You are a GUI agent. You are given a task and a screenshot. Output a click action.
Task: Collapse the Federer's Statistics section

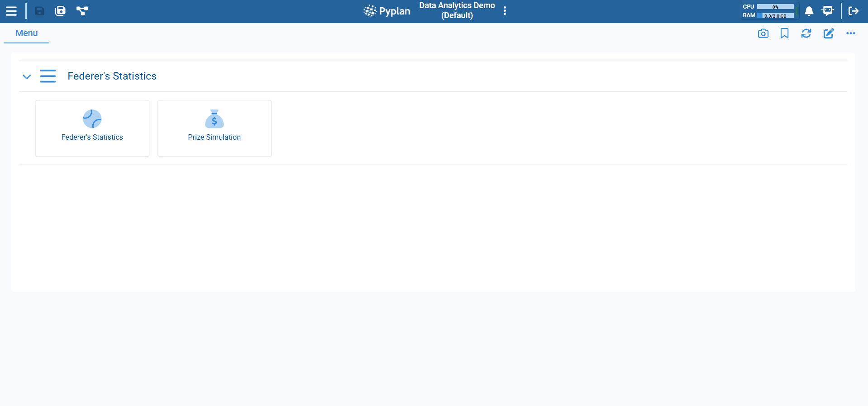[27, 76]
